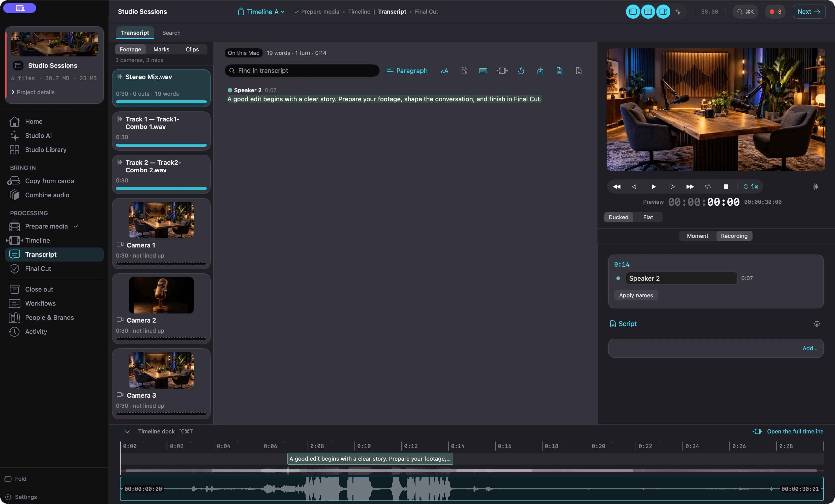This screenshot has height=504, width=835.
Task: Click the text size AA icon
Action: (444, 71)
